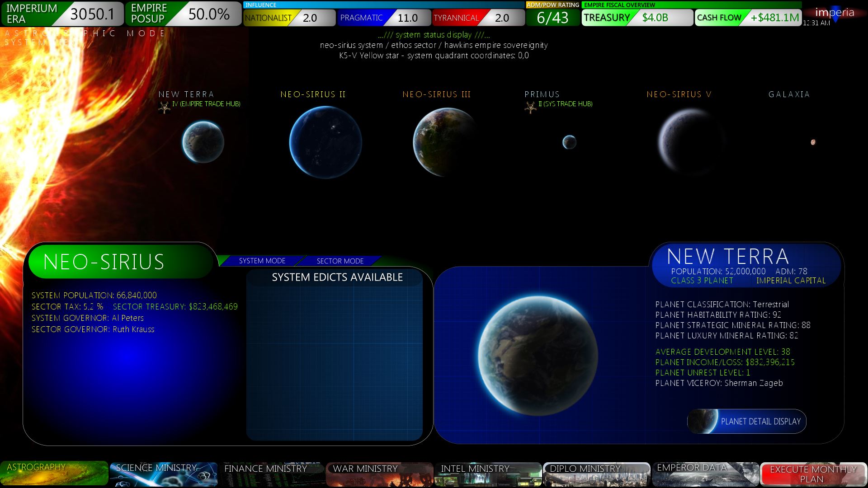Switch to System Mode tab

click(262, 261)
